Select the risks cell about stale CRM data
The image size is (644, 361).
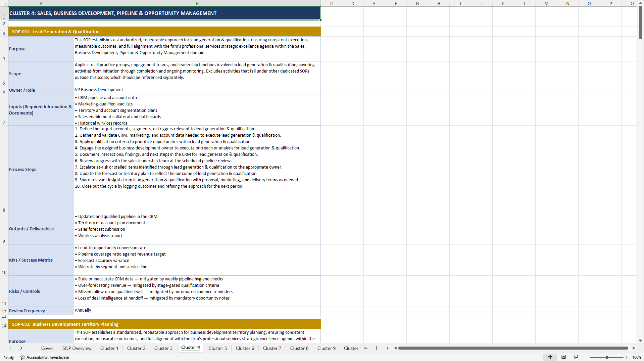coord(197,291)
